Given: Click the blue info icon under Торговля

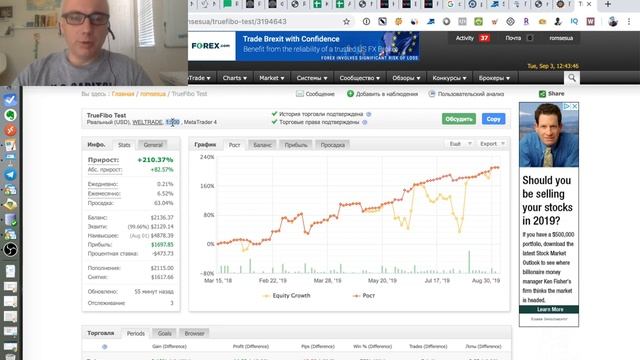Looking at the screenshot, I should point(104,347).
